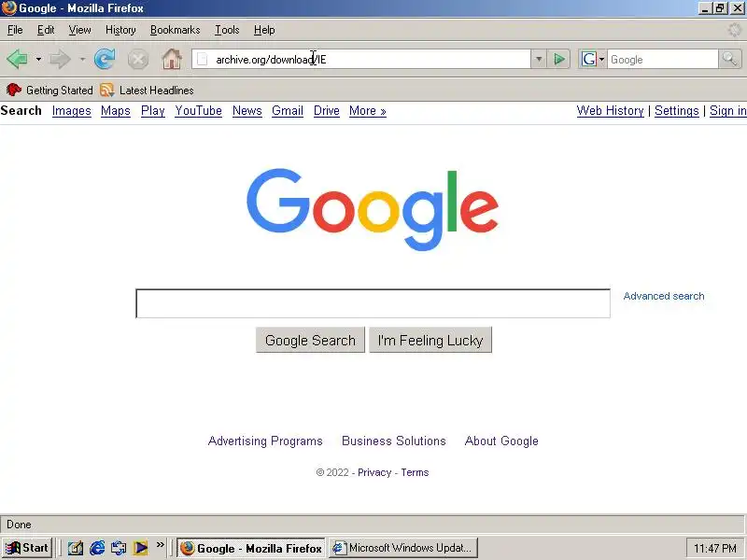The height and width of the screenshot is (560, 747).
Task: Click the Firefox logo in title bar
Action: pyautogui.click(x=9, y=8)
